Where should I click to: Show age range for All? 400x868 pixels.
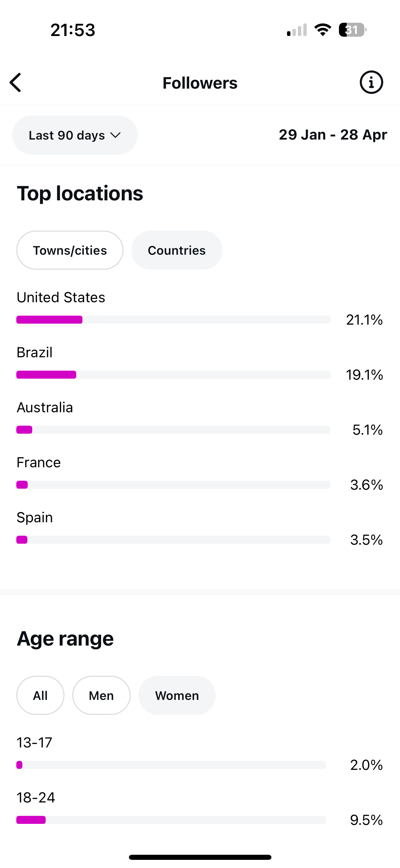pyautogui.click(x=40, y=695)
